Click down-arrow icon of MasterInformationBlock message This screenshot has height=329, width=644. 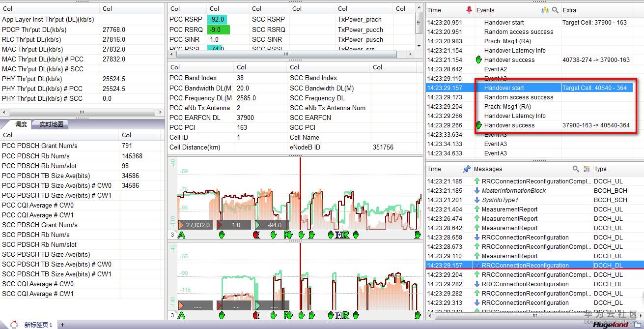pyautogui.click(x=477, y=190)
